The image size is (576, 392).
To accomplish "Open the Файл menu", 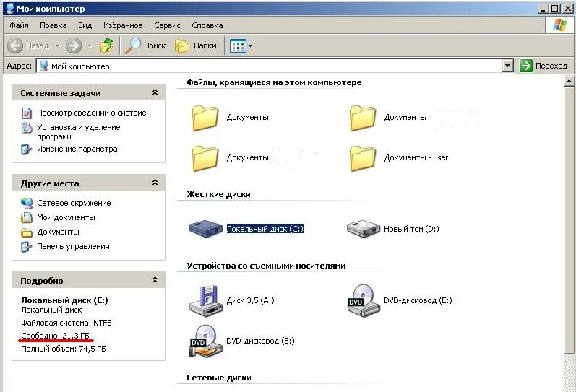I will pos(19,25).
